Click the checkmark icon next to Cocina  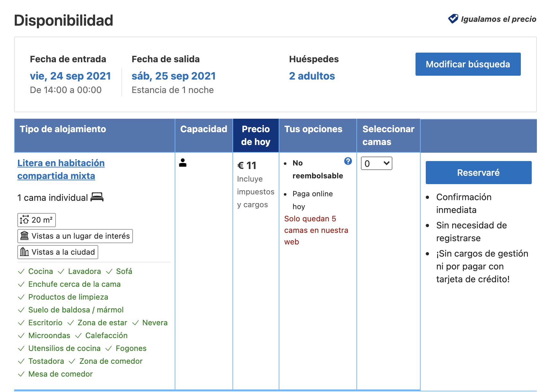(x=21, y=271)
